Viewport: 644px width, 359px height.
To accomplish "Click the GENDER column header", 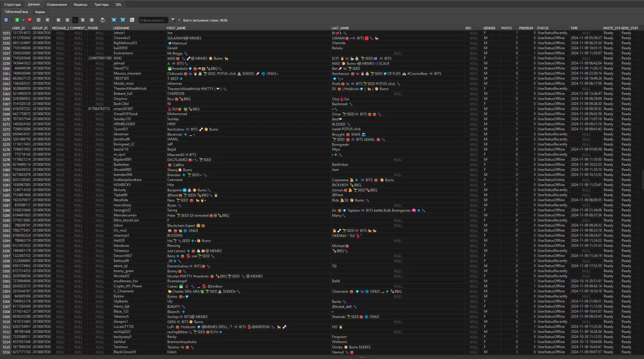I will pyautogui.click(x=492, y=28).
